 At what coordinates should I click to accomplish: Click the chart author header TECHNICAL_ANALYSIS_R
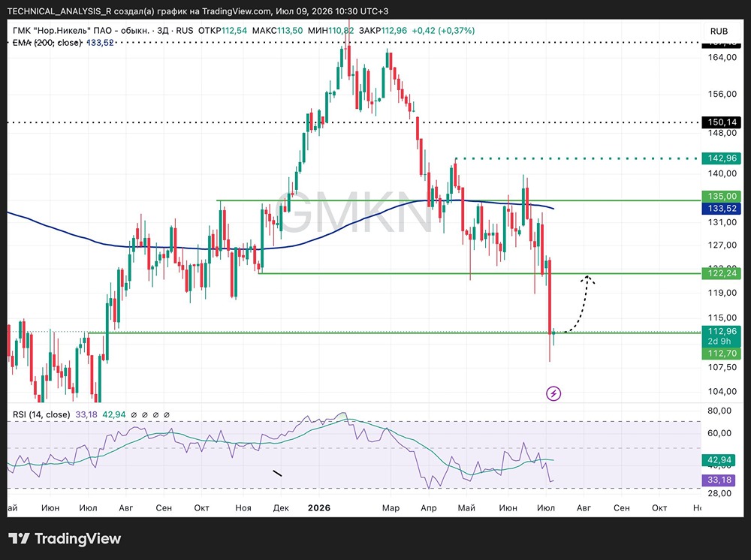59,11
